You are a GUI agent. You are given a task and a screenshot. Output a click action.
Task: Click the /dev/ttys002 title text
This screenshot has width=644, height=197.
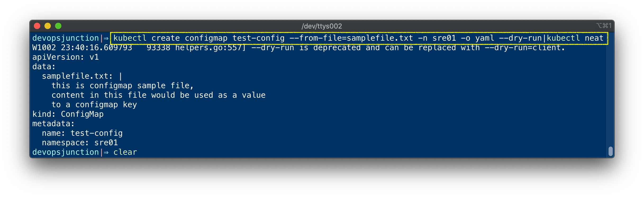[321, 26]
